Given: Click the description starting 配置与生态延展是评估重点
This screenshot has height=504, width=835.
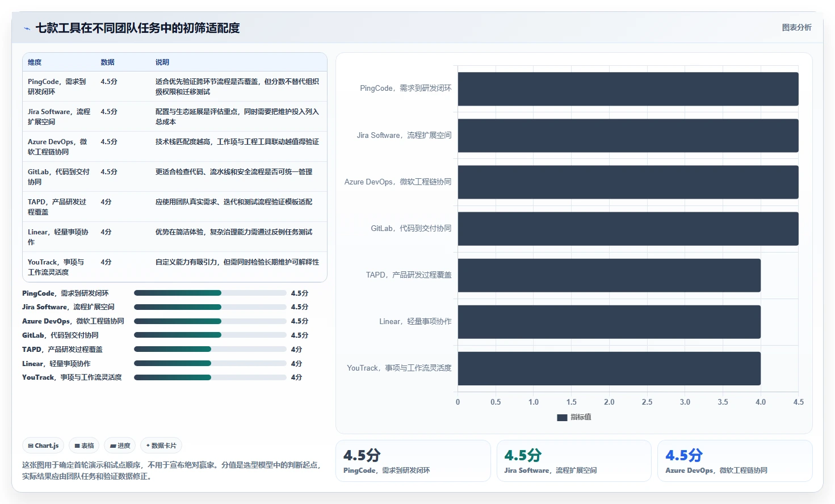Looking at the screenshot, I should (237, 116).
